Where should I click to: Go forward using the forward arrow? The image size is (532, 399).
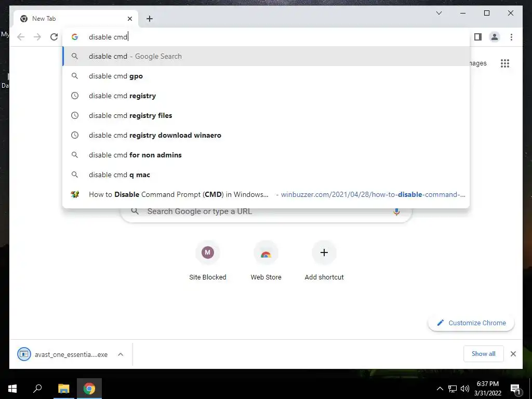[37, 37]
